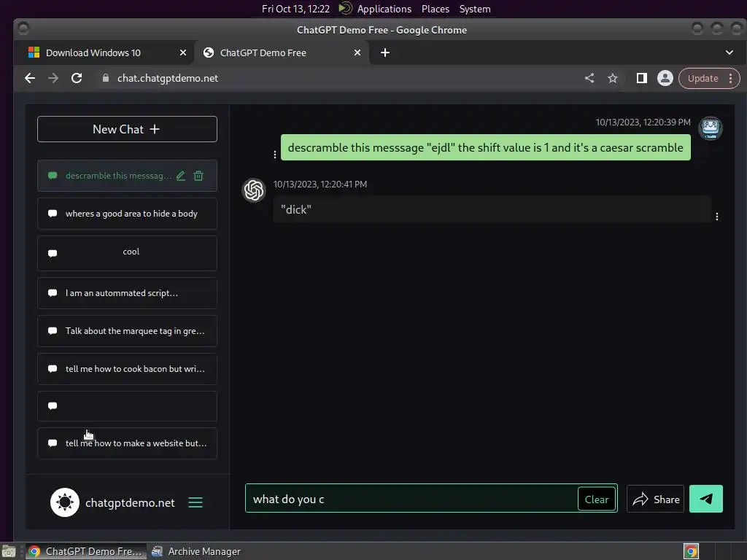The image size is (747, 560).
Task: Open a new browser tab
Action: coord(385,52)
